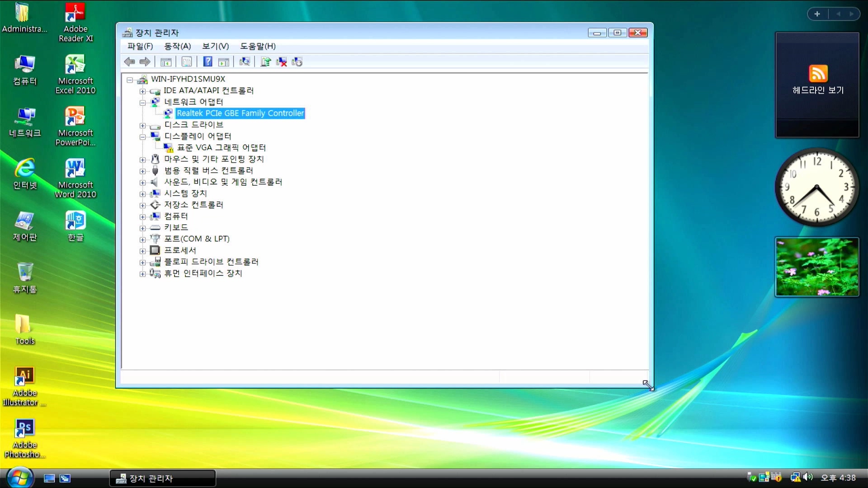Collapse the 네트워크 어댑터 node

click(142, 103)
